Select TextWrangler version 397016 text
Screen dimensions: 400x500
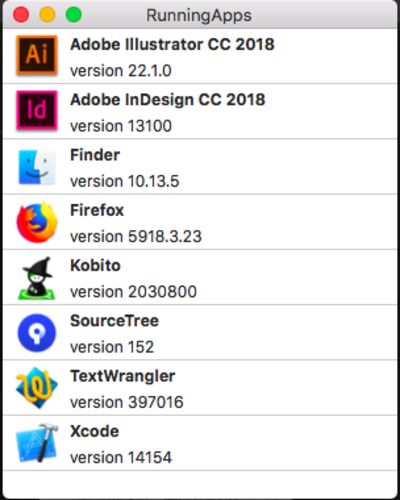(x=127, y=402)
